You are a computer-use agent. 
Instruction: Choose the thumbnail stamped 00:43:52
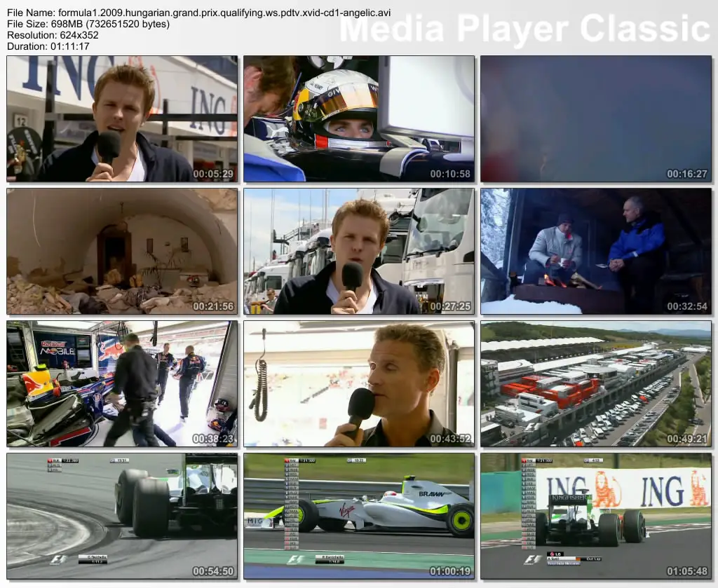(359, 384)
